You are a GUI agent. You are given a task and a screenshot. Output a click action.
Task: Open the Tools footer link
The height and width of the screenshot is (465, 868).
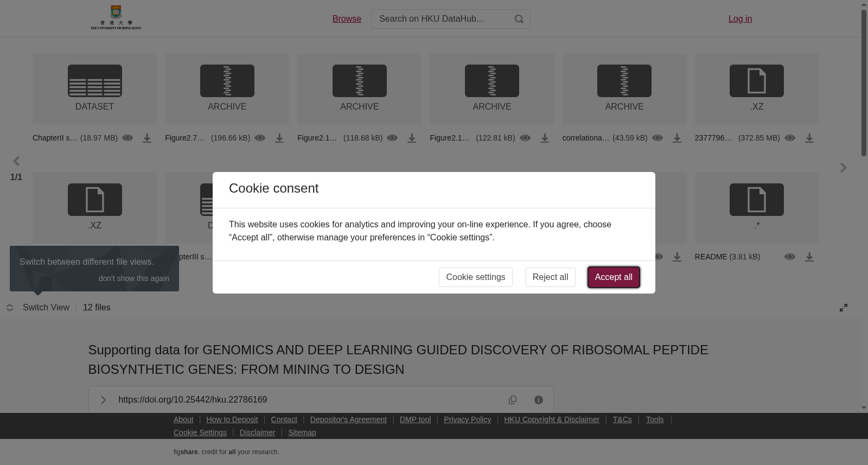click(x=655, y=419)
